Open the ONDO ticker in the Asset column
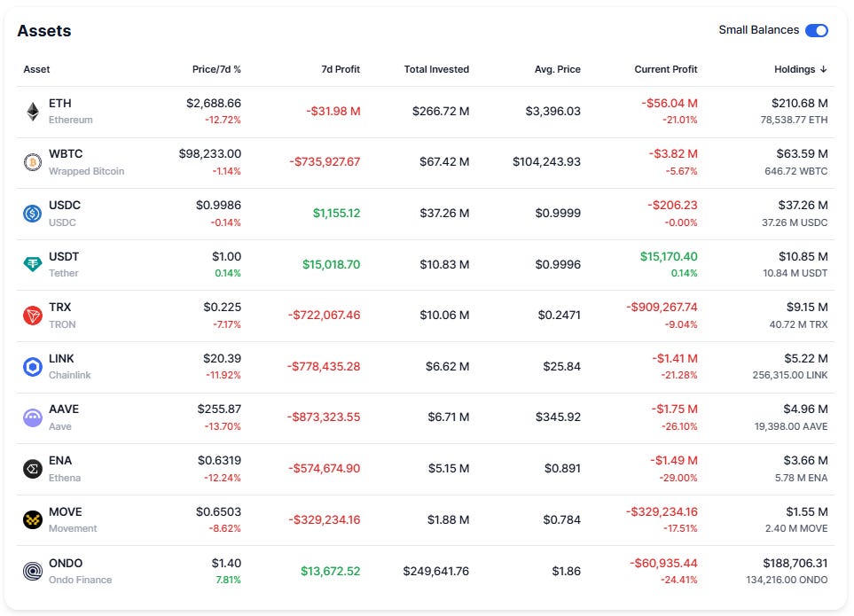854x616 pixels. [66, 563]
